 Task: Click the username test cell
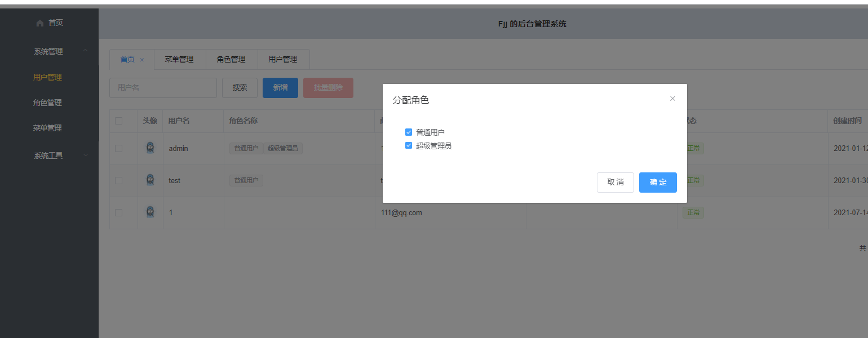point(175,181)
